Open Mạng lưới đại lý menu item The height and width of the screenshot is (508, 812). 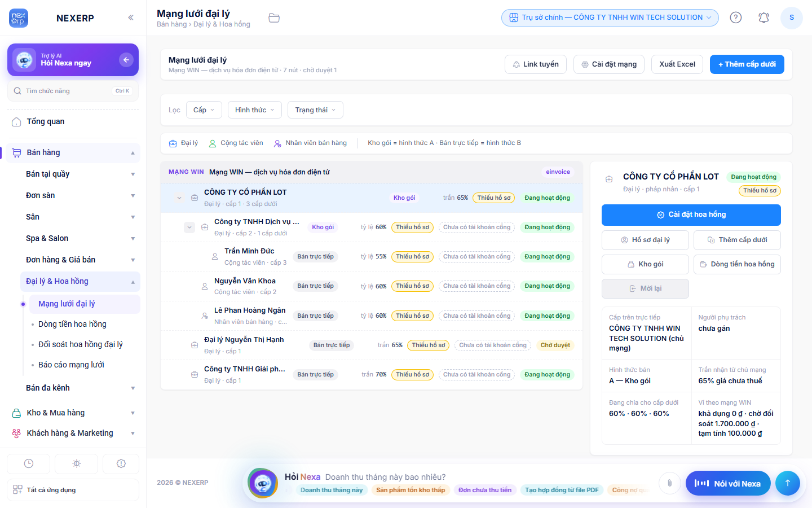(x=85, y=304)
